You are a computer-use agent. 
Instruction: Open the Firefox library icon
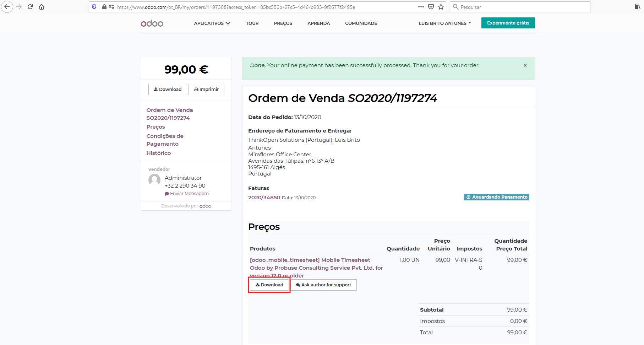pyautogui.click(x=637, y=7)
